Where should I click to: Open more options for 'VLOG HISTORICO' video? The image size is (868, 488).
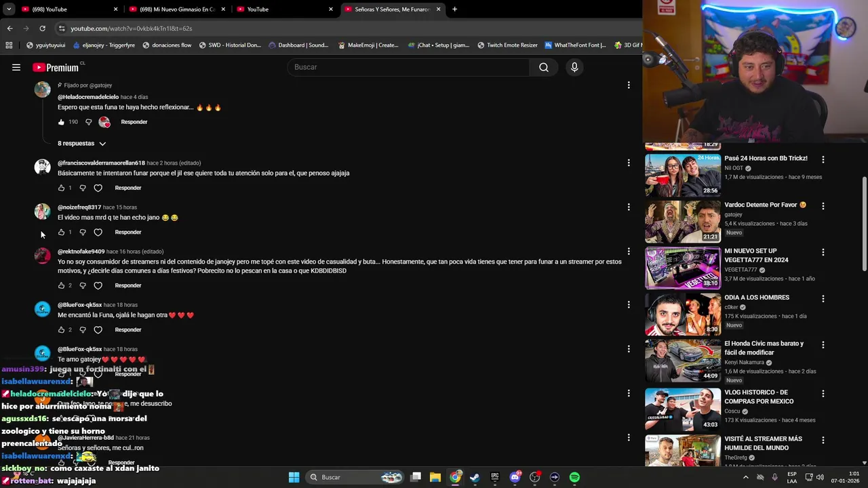pos(823,394)
